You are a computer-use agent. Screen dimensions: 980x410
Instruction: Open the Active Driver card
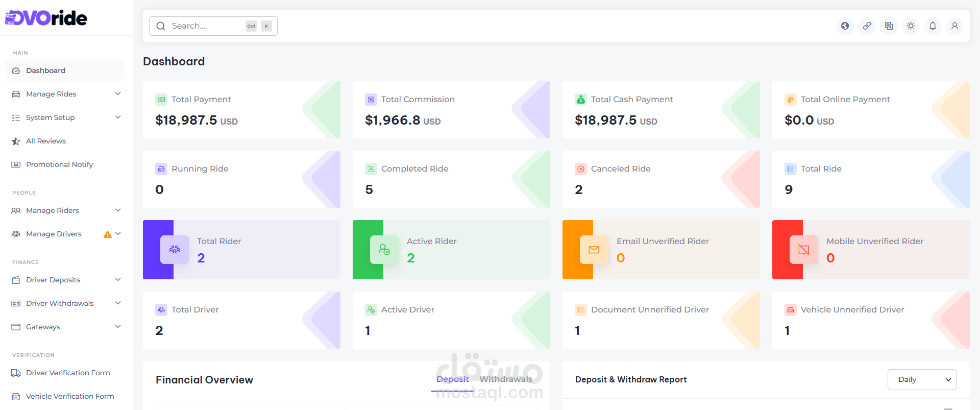coord(451,320)
